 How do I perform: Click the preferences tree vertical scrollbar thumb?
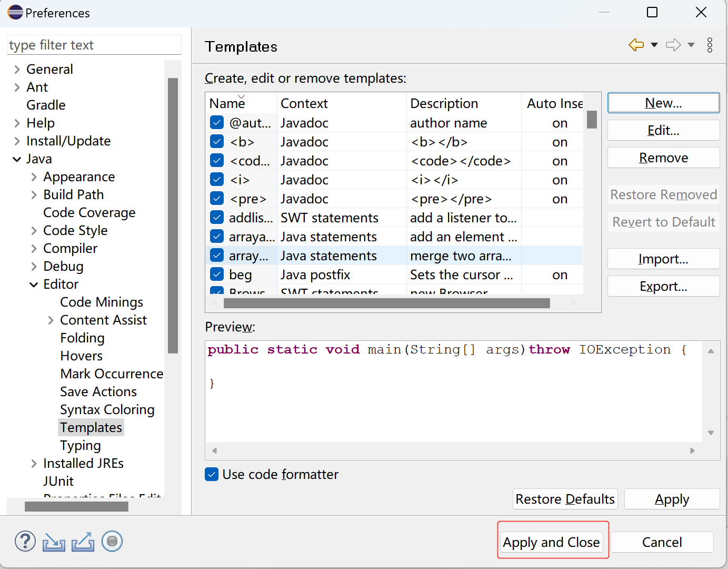[173, 215]
